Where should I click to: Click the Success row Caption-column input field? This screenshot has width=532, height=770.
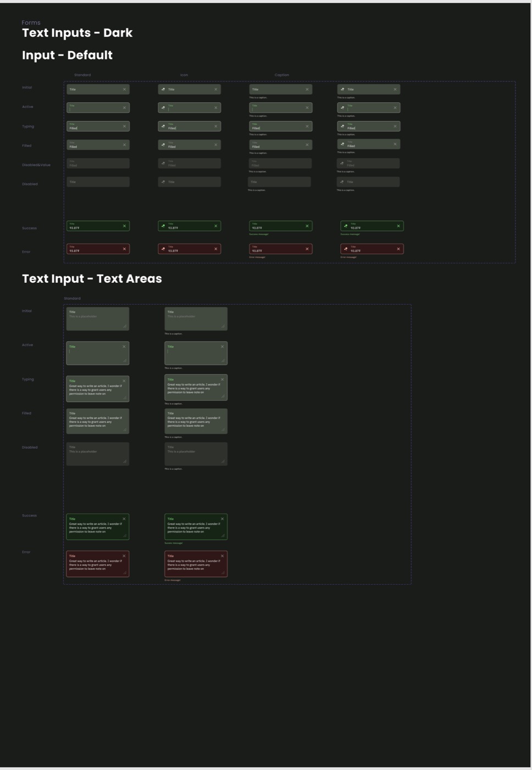(x=280, y=226)
